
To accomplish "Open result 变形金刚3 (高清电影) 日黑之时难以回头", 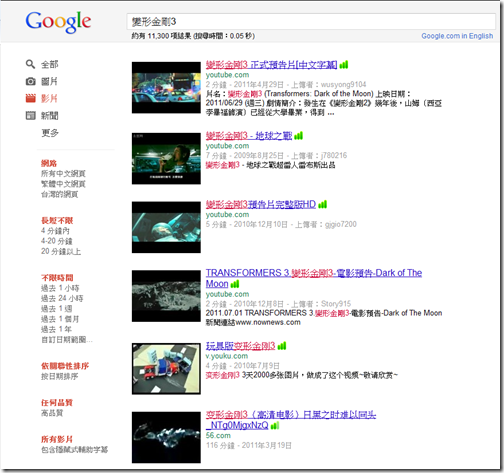I will [x=291, y=420].
